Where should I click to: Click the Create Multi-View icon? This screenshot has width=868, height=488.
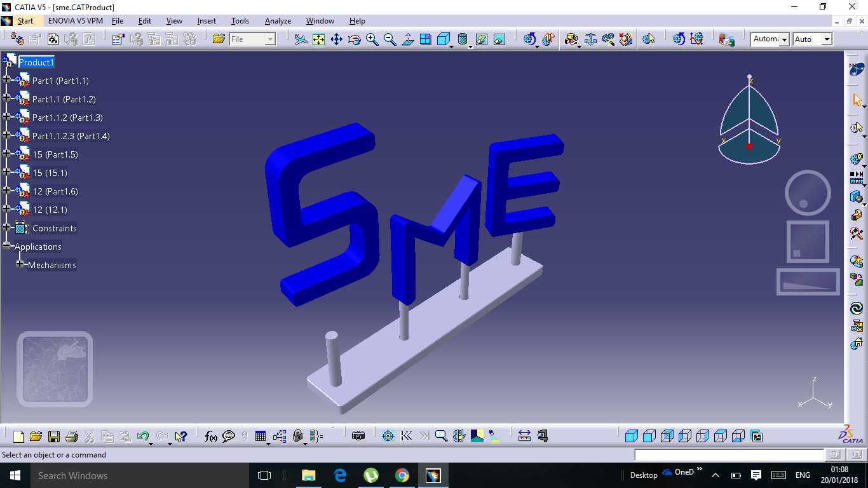(426, 39)
